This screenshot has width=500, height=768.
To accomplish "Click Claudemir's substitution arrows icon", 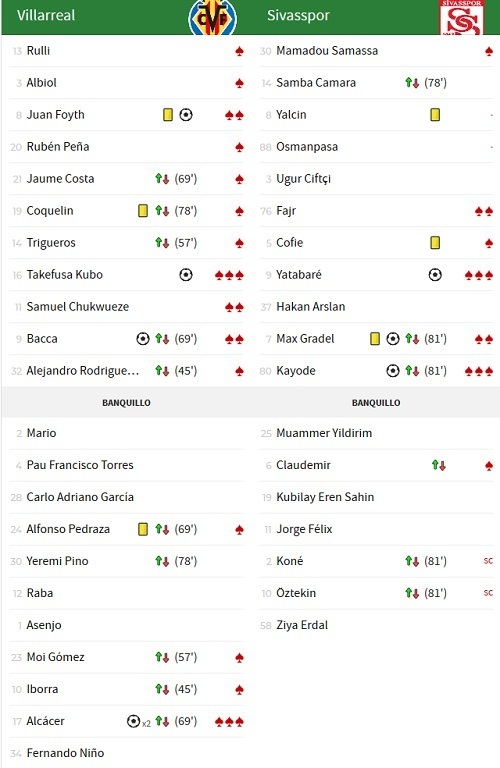I will coord(439,465).
